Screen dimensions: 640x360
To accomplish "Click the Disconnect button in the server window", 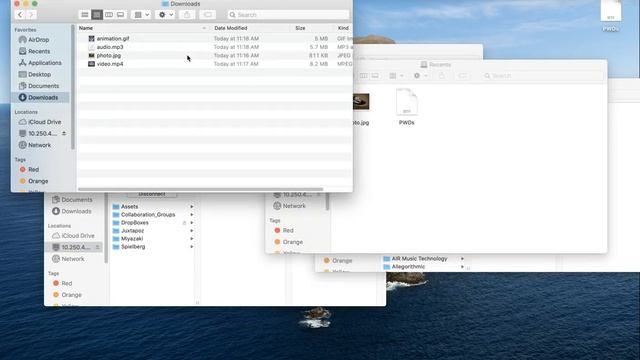I will tap(152, 195).
